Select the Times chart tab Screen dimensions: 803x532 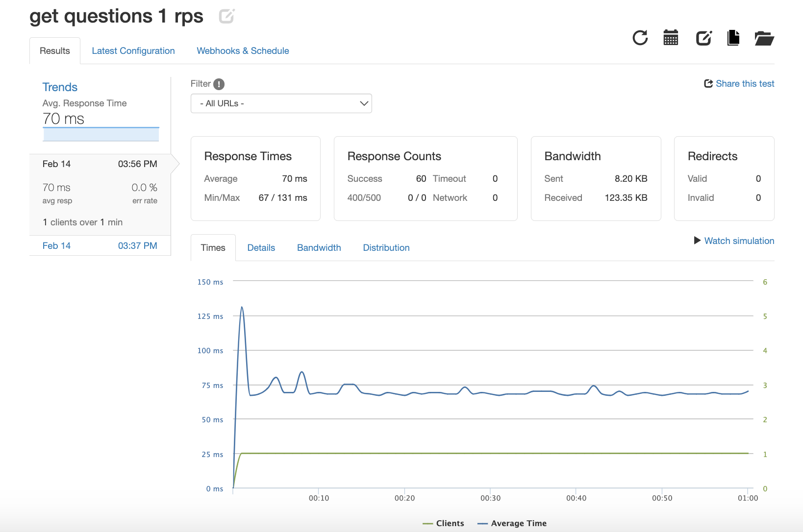coord(213,248)
